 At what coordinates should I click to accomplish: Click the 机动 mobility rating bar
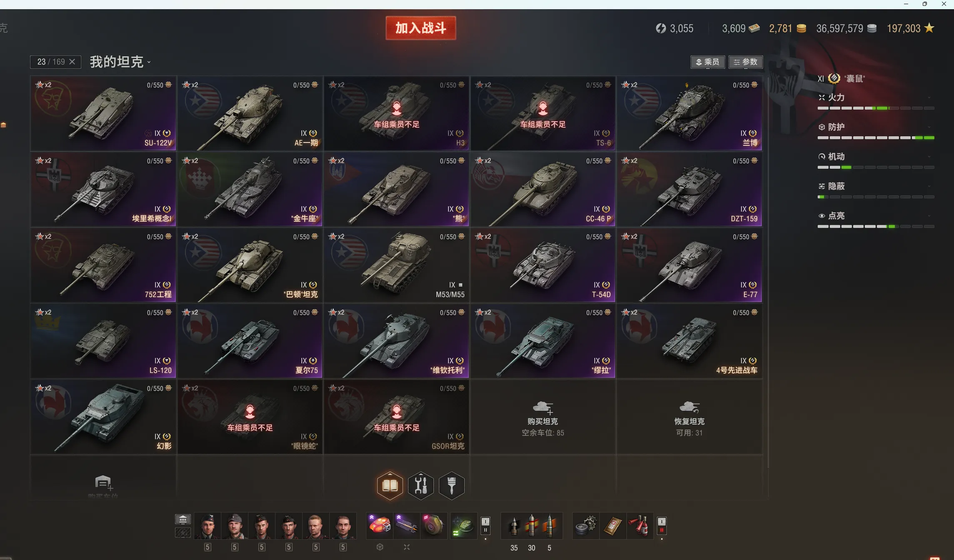pos(876,167)
